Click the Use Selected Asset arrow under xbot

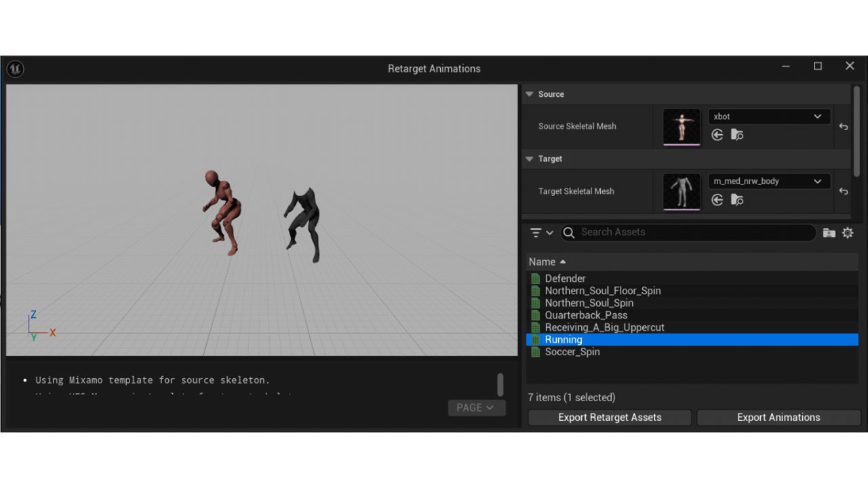(717, 135)
